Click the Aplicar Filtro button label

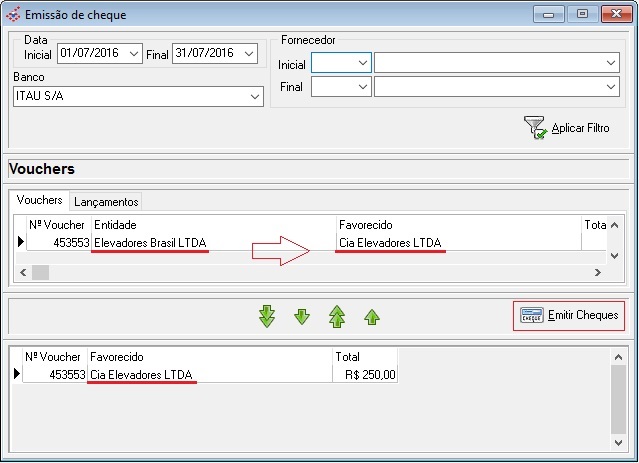(x=580, y=129)
